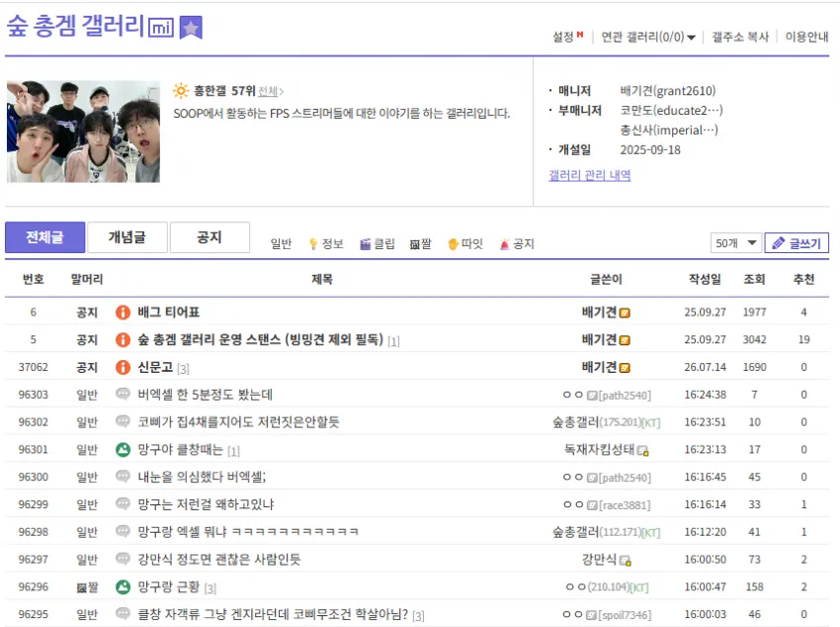
Task: Open post 버엑셀 한 5분정도 봤는데
Action: [x=206, y=395]
